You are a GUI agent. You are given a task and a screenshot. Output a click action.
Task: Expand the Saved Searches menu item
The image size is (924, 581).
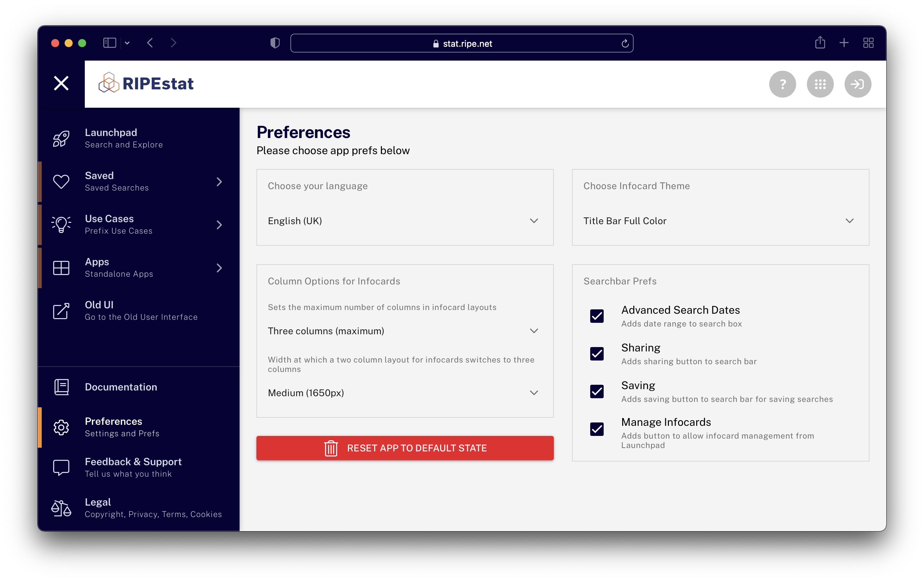point(138,181)
